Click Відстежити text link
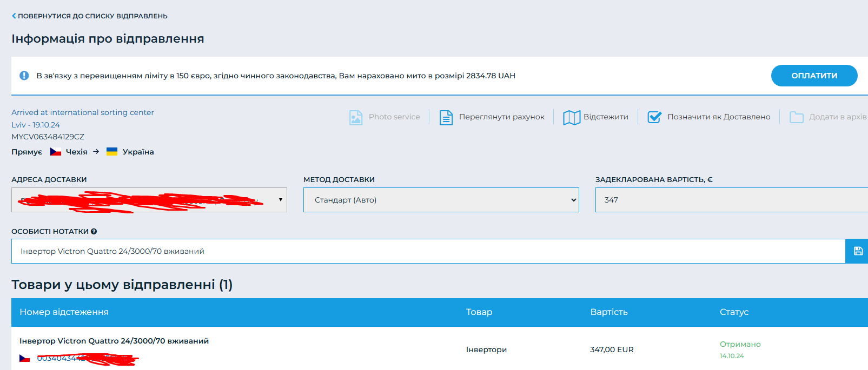The height and width of the screenshot is (370, 868). (606, 117)
